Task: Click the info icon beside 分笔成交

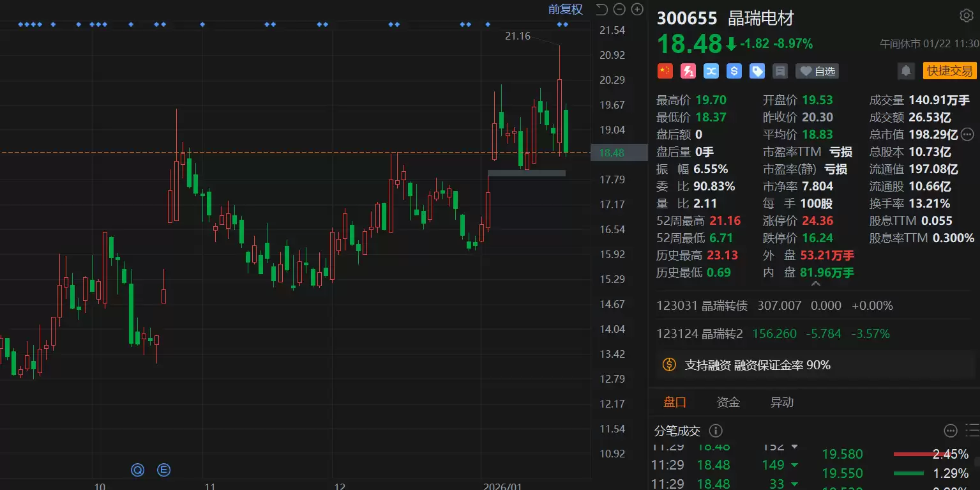Action: (x=716, y=431)
